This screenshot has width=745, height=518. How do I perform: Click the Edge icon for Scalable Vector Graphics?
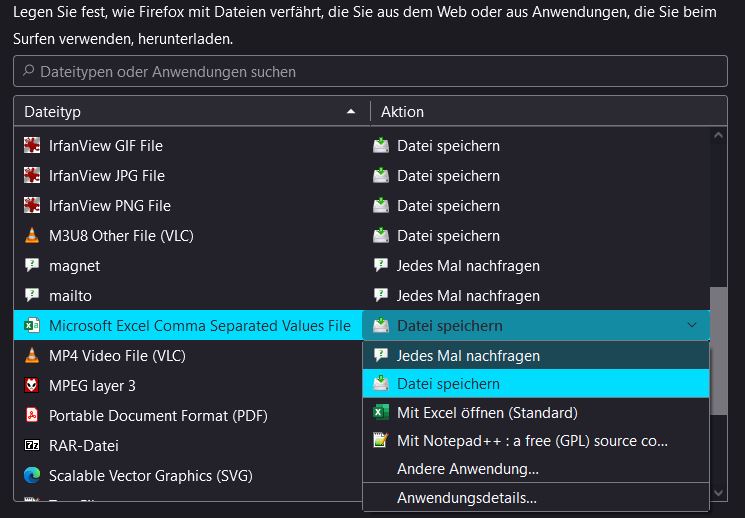click(x=32, y=475)
